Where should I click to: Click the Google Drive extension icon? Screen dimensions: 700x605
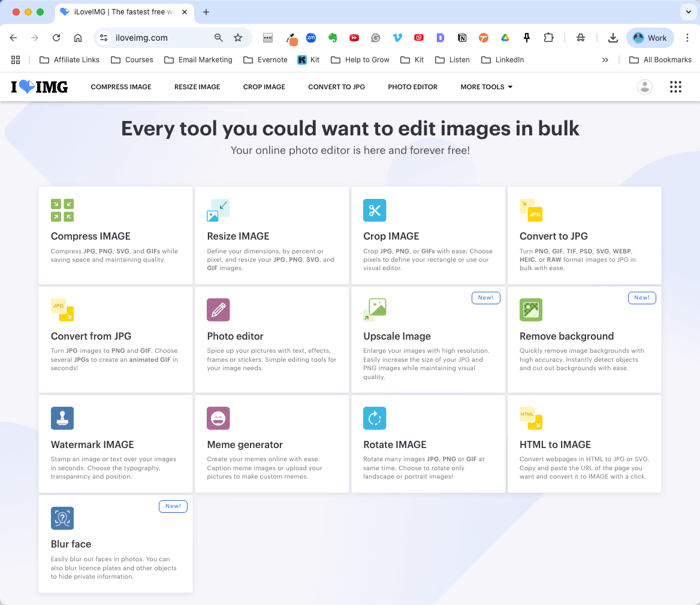(x=505, y=38)
